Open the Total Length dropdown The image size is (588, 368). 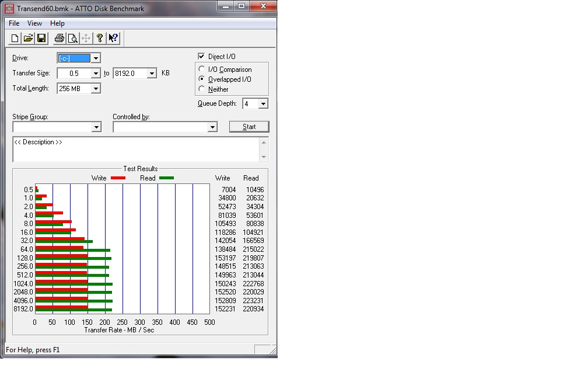(96, 89)
